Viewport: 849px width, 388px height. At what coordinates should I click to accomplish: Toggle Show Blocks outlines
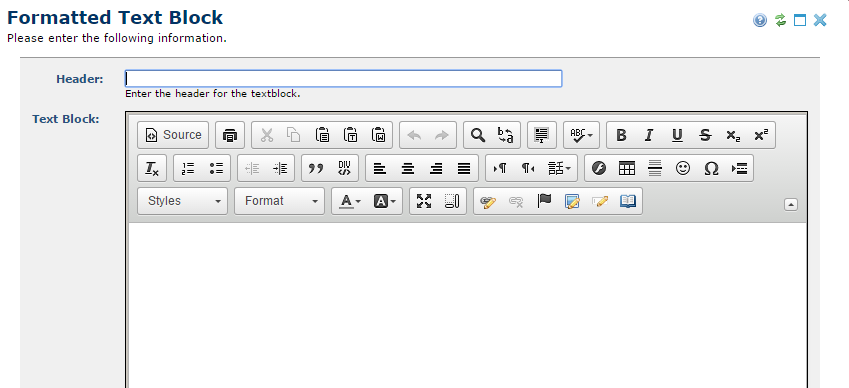pos(452,201)
